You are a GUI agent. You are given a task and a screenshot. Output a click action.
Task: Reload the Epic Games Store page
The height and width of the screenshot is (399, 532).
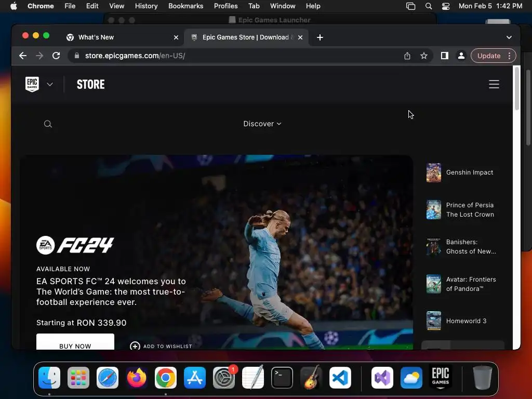point(56,56)
